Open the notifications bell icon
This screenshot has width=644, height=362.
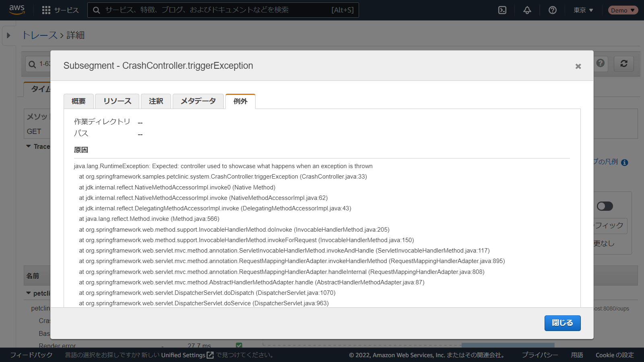[x=527, y=10]
